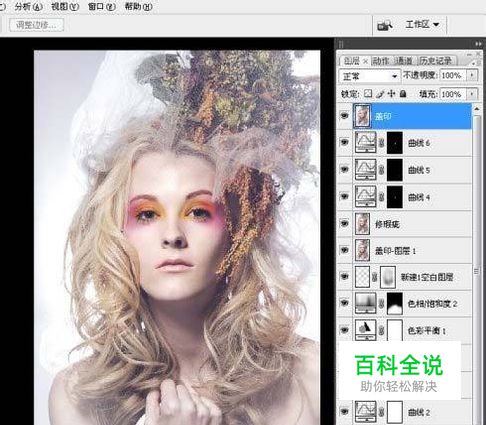Hide the 修瑕疵 layer
This screenshot has height=425, width=486.
344,223
